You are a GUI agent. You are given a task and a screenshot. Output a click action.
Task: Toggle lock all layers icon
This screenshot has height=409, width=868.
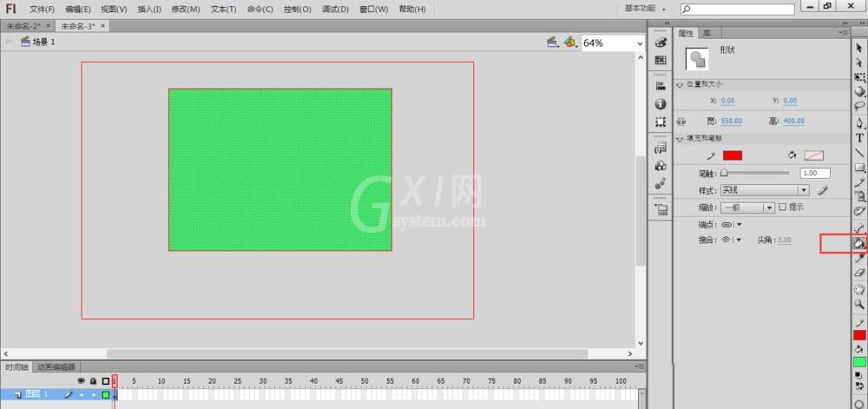click(93, 380)
